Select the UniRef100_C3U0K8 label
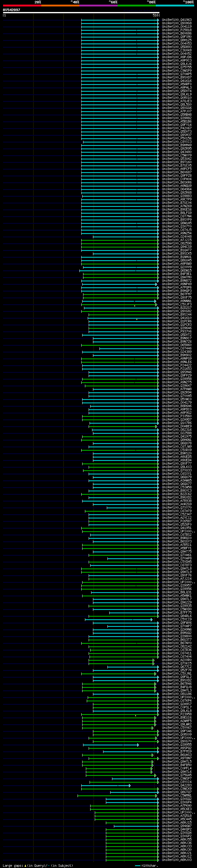This screenshot has height=868, width=197. click(177, 50)
